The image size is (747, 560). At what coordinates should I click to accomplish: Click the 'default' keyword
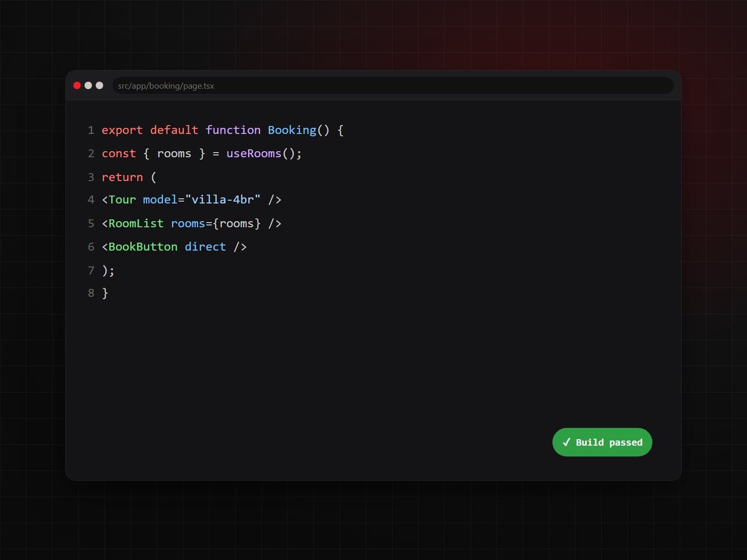pos(174,130)
